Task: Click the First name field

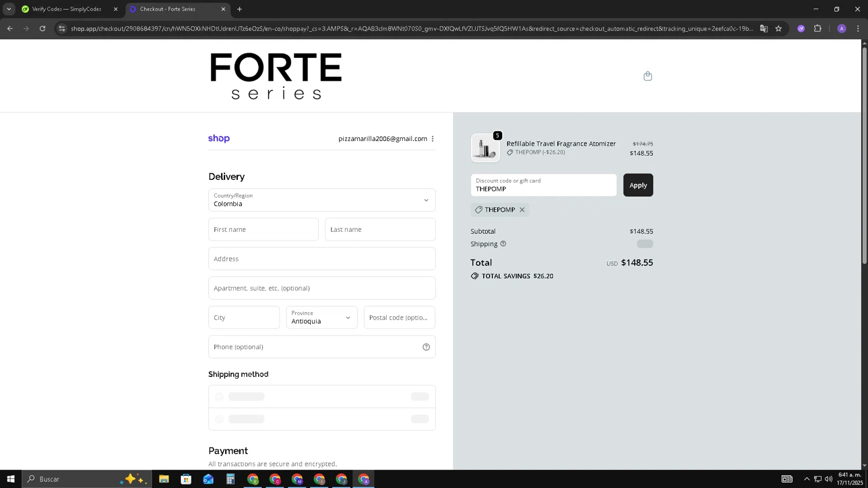Action: point(263,230)
